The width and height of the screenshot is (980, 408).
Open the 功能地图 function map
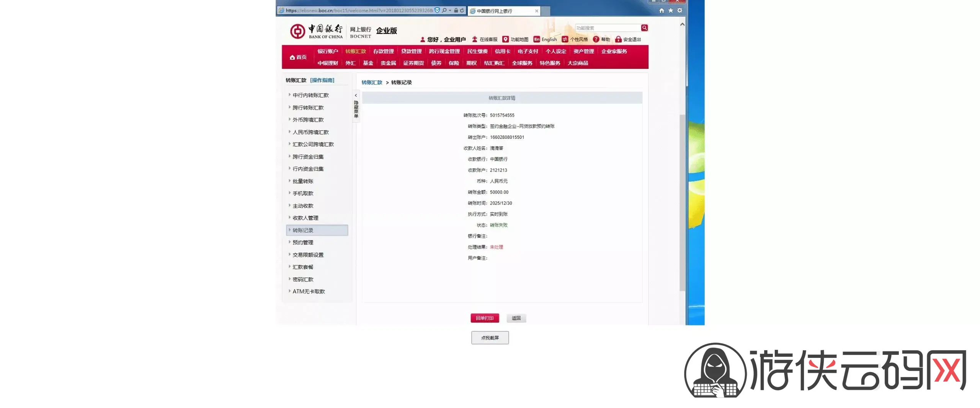pos(515,39)
